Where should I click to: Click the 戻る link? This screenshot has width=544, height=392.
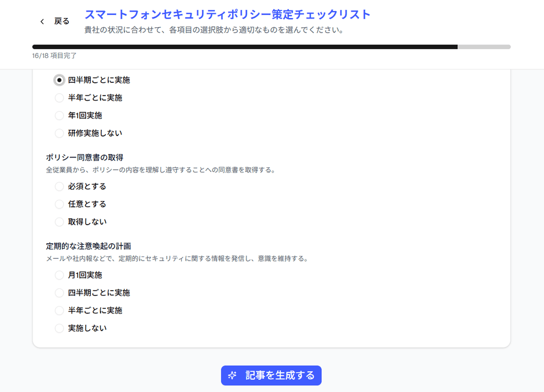pos(60,21)
